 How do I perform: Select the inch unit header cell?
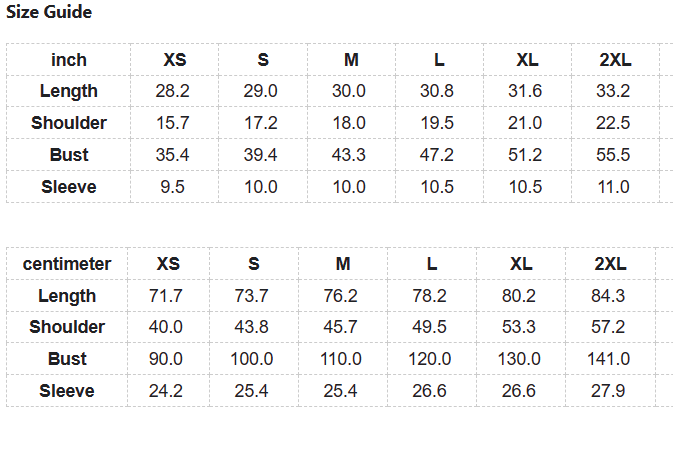point(69,60)
